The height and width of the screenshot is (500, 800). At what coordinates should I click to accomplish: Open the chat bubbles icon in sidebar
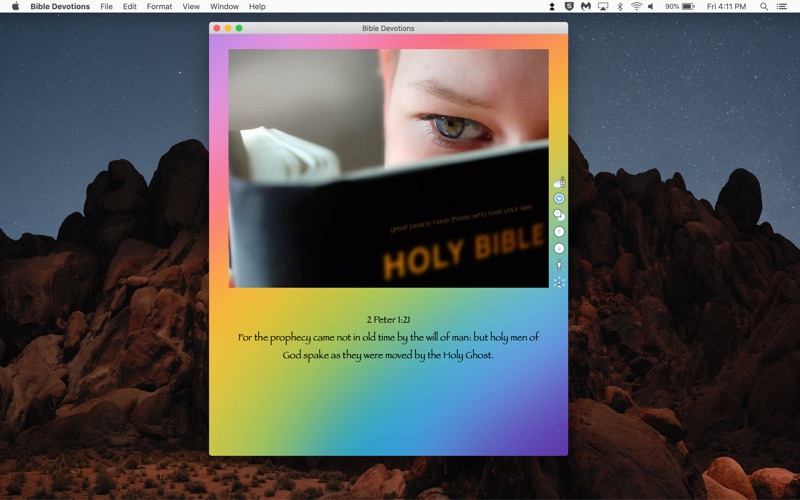tap(559, 215)
